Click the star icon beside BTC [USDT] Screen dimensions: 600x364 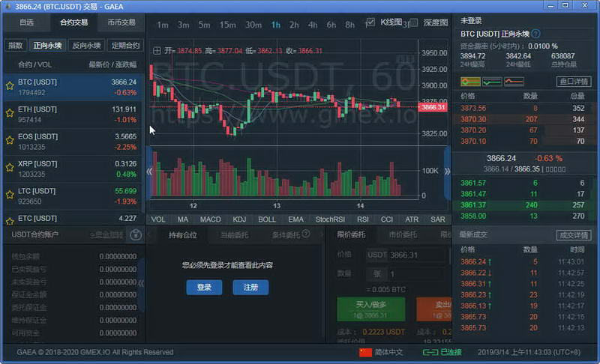pos(10,87)
